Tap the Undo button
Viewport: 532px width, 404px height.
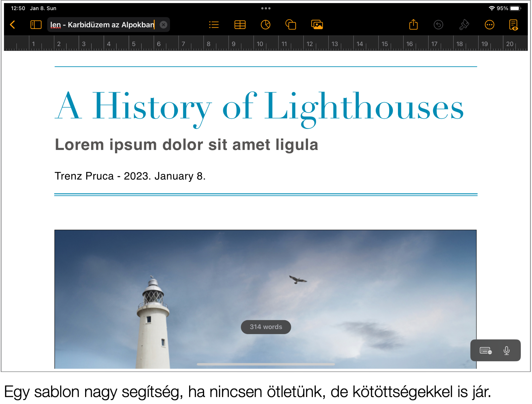438,25
